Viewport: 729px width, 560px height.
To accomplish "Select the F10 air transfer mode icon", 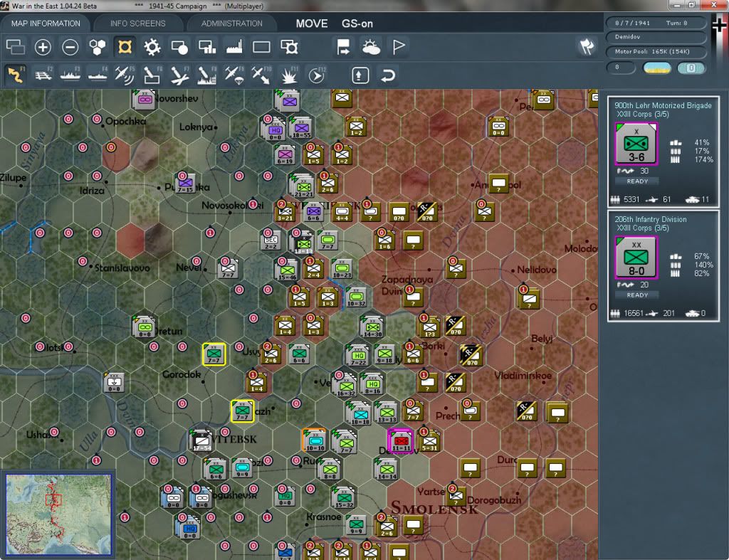I will [261, 75].
